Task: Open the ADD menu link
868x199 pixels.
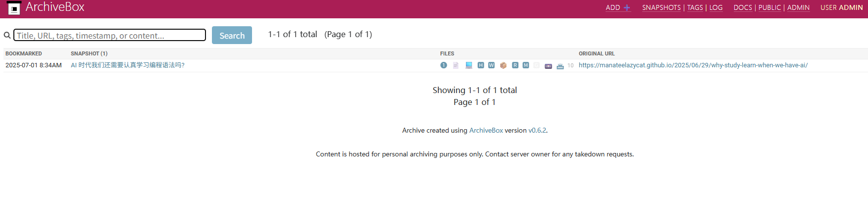Action: click(x=618, y=7)
